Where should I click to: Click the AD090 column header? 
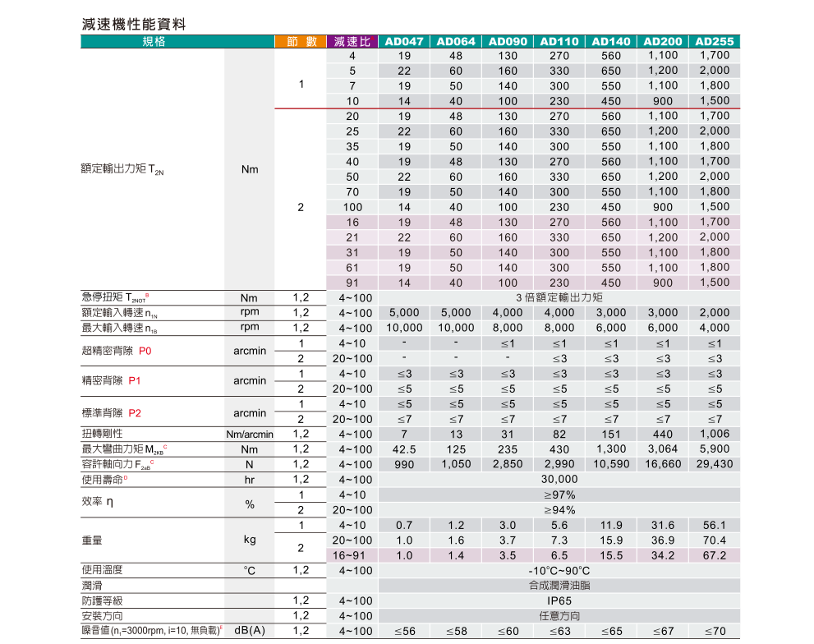click(x=508, y=41)
